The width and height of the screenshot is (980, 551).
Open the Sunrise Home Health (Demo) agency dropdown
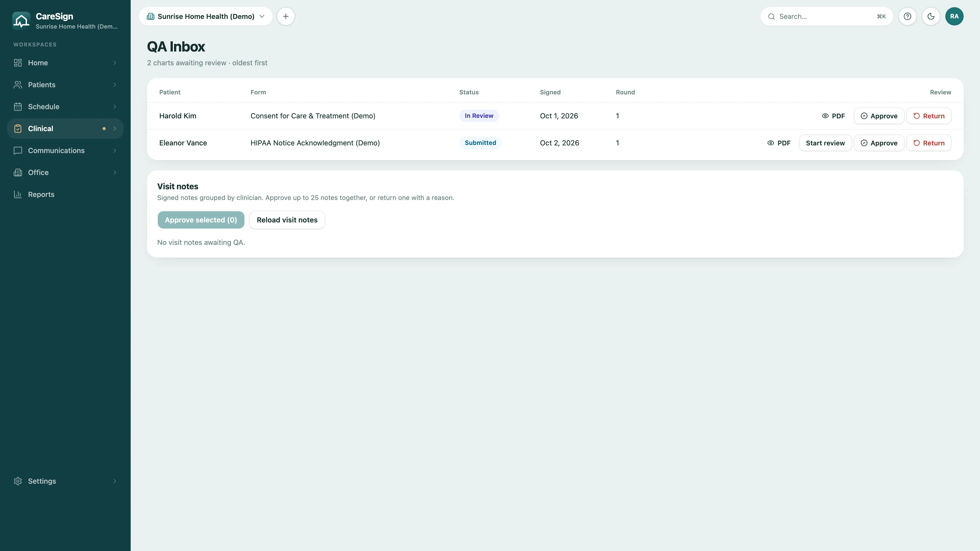coord(205,16)
